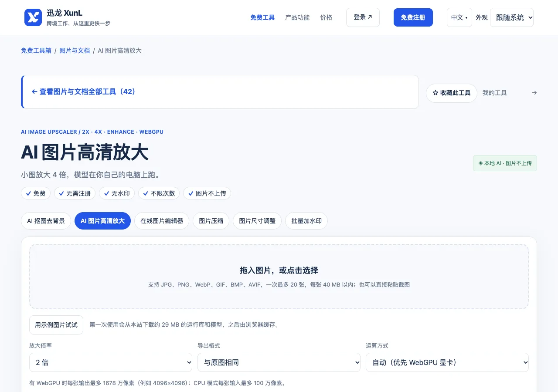The width and height of the screenshot is (558, 392).
Task: Switch to the 图片尺寸调整 tab
Action: point(257,221)
